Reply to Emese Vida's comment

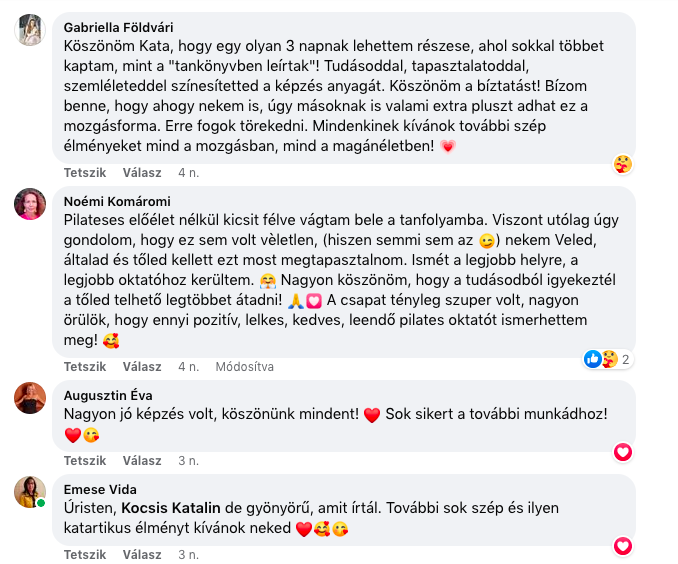tap(142, 555)
